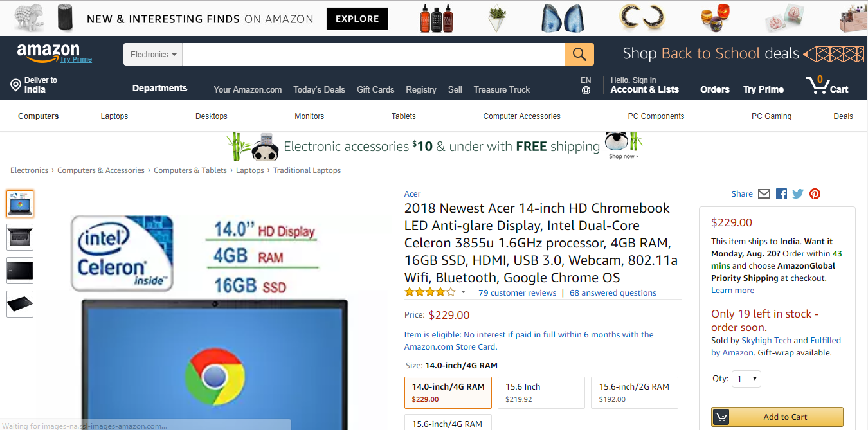Open the Qty quantity dropdown
This screenshot has width=868, height=430.
click(x=746, y=379)
